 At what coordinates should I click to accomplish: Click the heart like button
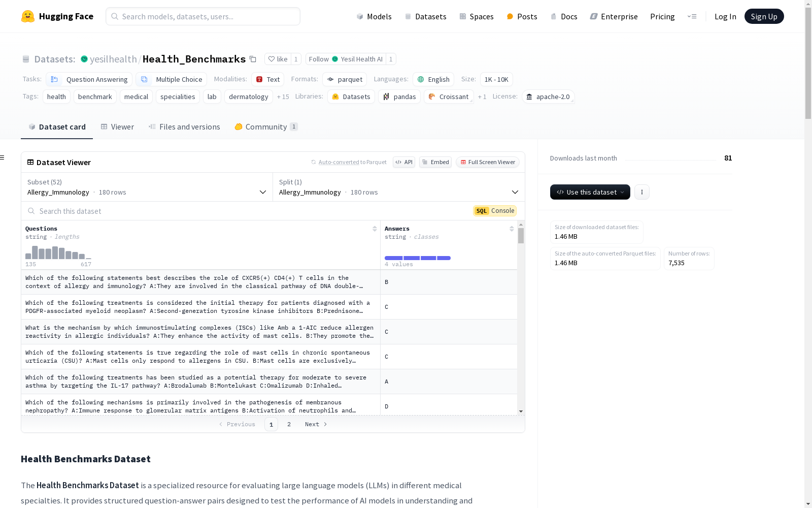pos(278,59)
